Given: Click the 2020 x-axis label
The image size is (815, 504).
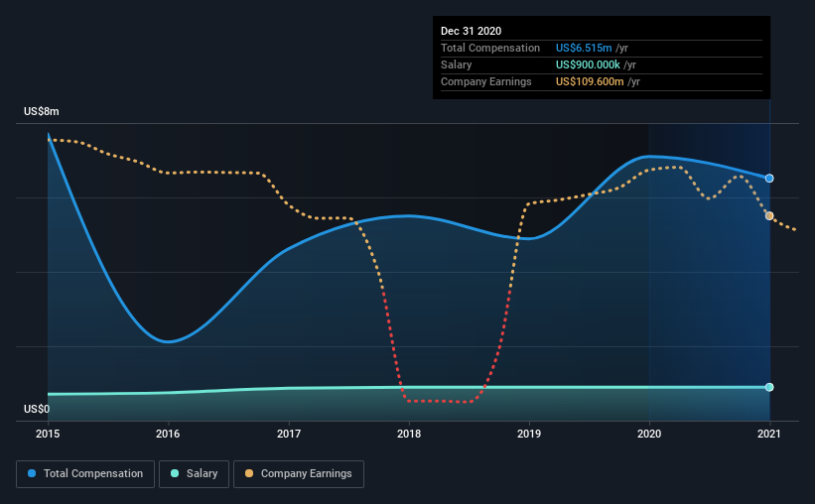Looking at the screenshot, I should coord(649,434).
